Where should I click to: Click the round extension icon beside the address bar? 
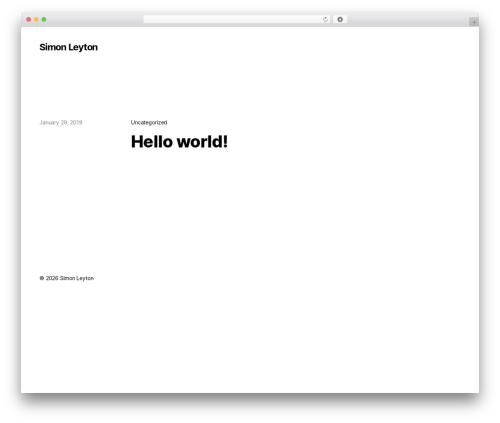coord(340,20)
